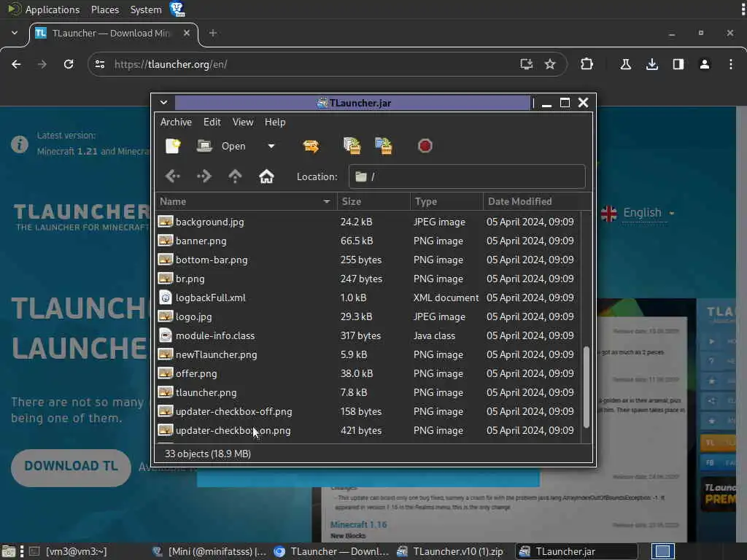747x560 pixels.
Task: Open browser downloads icon
Action: tap(651, 64)
